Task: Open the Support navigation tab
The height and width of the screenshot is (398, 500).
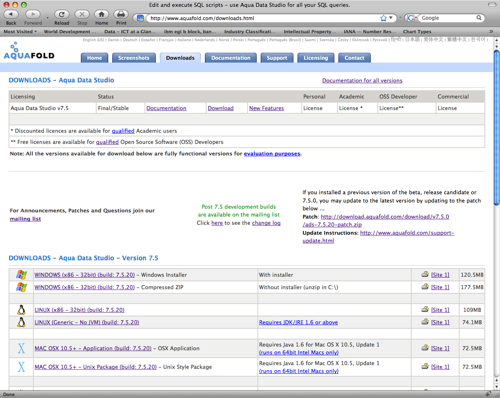Action: 277,58
